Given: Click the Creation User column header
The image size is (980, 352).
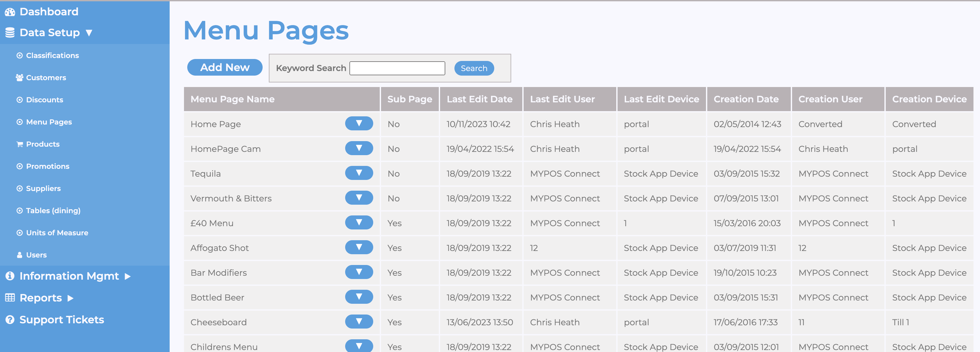Looking at the screenshot, I should click(x=838, y=99).
